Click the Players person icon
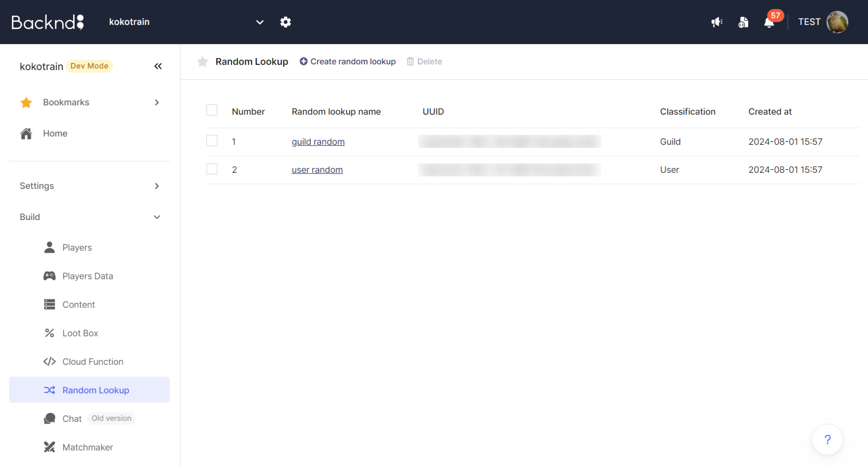Image resolution: width=868 pixels, height=466 pixels. [50, 247]
